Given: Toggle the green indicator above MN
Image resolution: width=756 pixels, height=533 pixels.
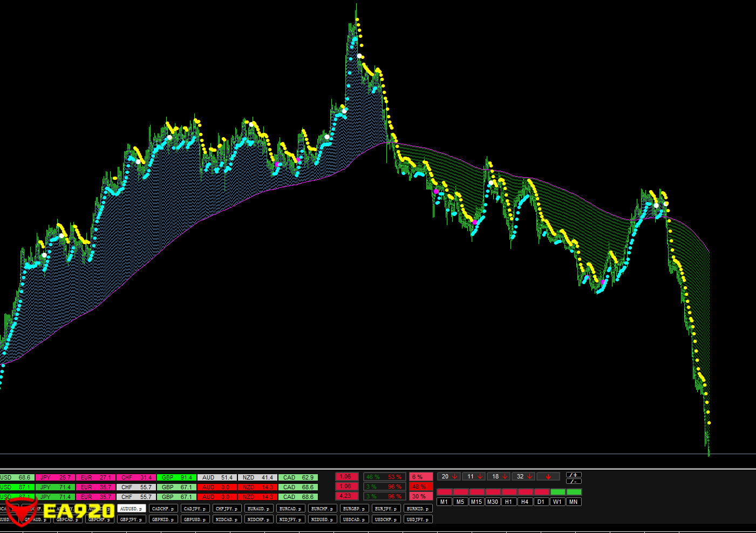Looking at the screenshot, I should click(x=574, y=492).
